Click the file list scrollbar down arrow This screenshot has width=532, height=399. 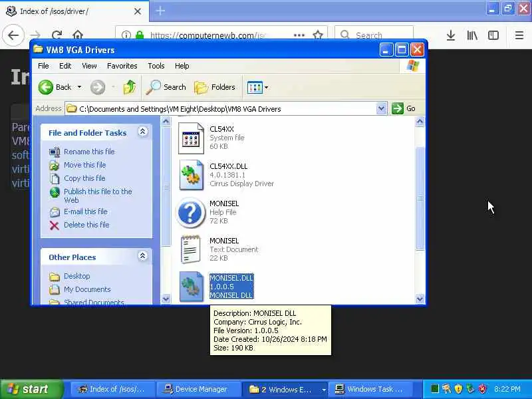coord(420,299)
